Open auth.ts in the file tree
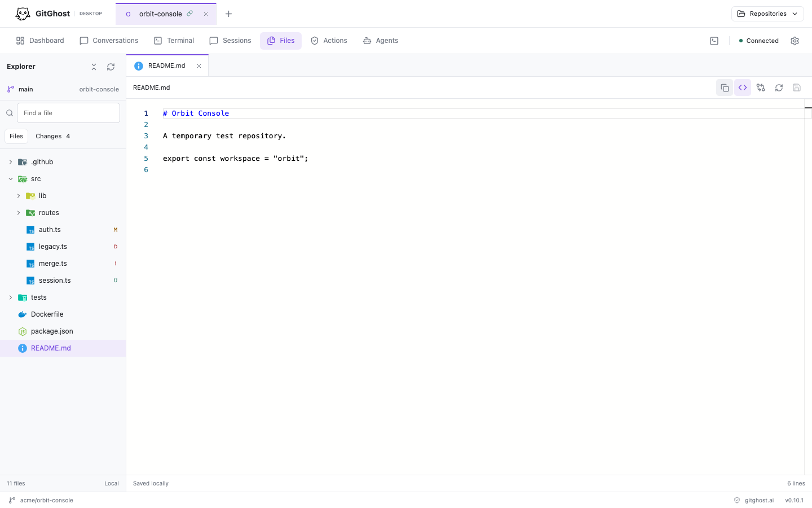 point(63,230)
